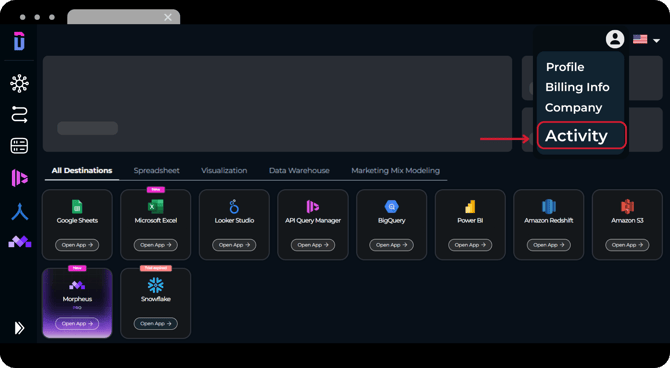Click the Looker Studio icon
The image size is (670, 368).
234,207
